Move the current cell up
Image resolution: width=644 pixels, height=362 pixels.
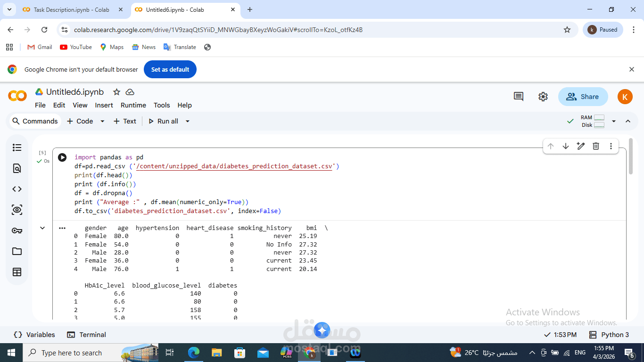click(x=550, y=146)
